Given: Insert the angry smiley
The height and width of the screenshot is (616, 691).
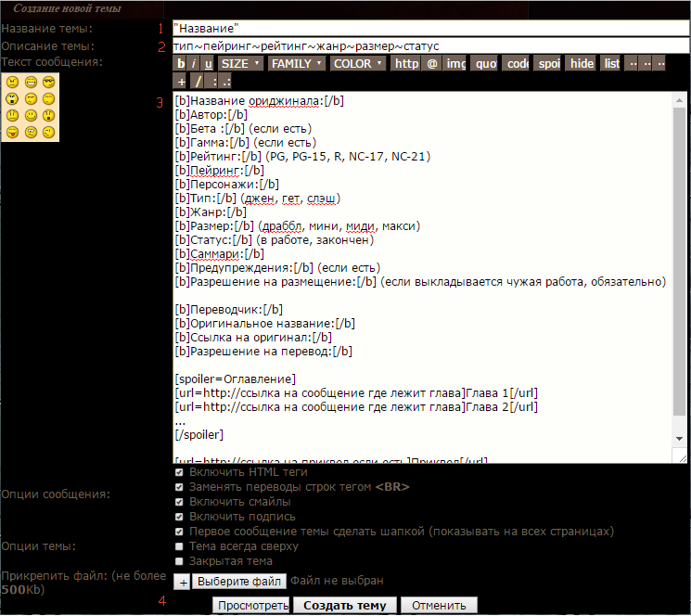Looking at the screenshot, I should point(12,82).
